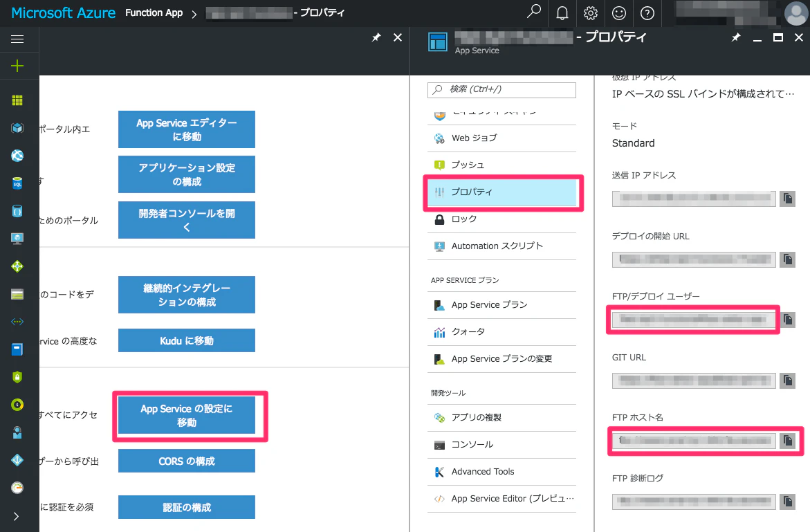Click 認証の構成 button
This screenshot has width=810, height=532.
pos(187,507)
